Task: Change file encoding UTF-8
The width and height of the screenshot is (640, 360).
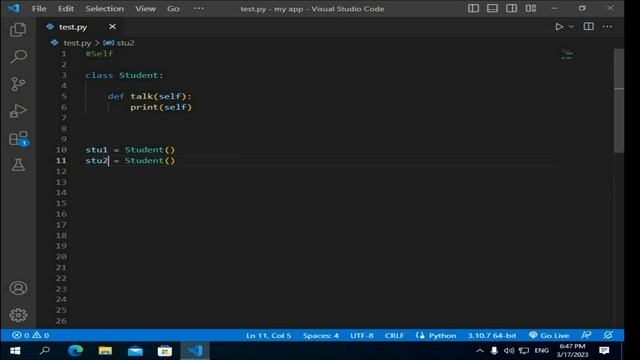Action: (362, 336)
